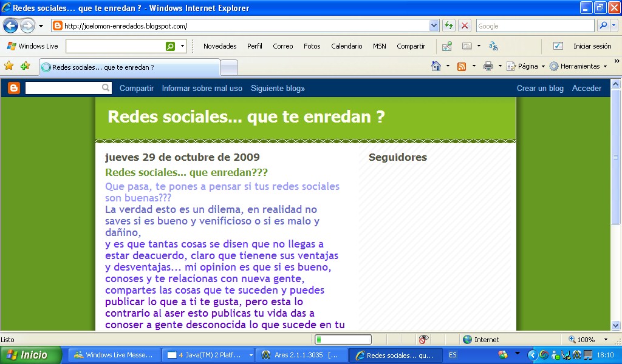Viewport: 622px width, 364px height.
Task: Click the Print icon in command bar
Action: [488, 66]
